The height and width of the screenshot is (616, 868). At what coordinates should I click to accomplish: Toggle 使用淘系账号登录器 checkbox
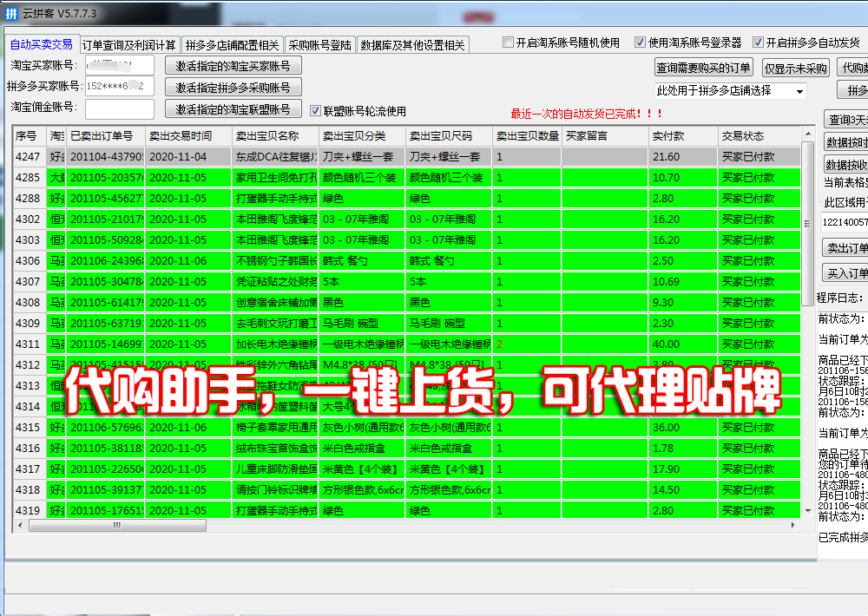(640, 42)
